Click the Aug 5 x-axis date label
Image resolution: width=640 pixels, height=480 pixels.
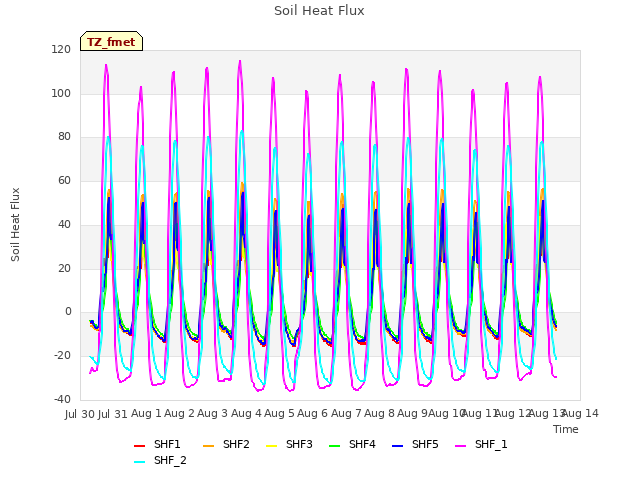(279, 413)
